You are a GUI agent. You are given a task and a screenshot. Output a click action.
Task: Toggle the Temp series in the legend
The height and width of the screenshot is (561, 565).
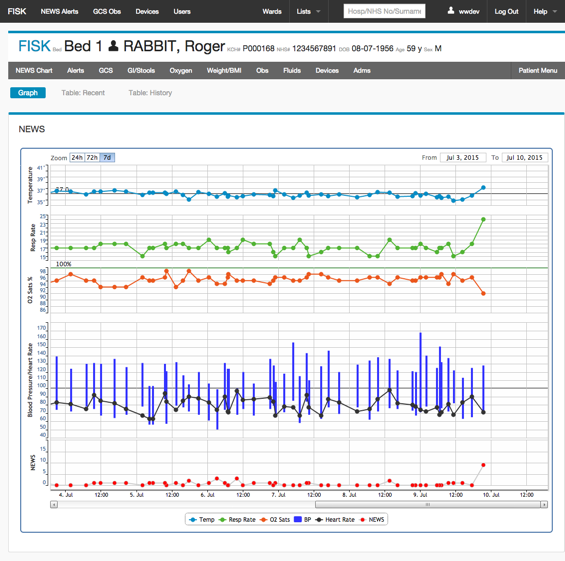coord(202,520)
